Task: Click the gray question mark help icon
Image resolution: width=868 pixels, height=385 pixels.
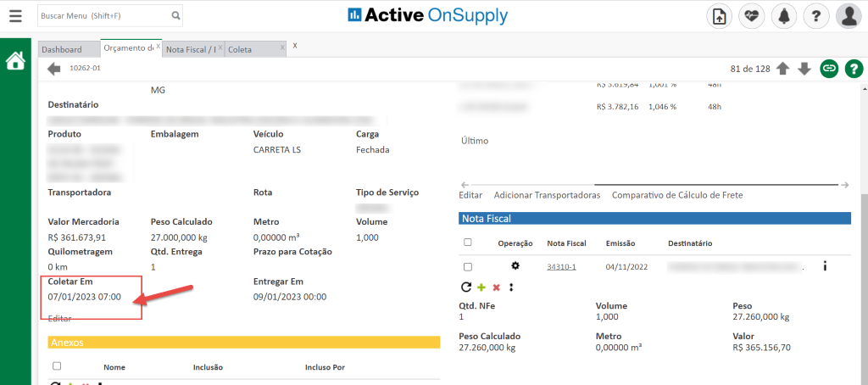Action: [x=816, y=16]
